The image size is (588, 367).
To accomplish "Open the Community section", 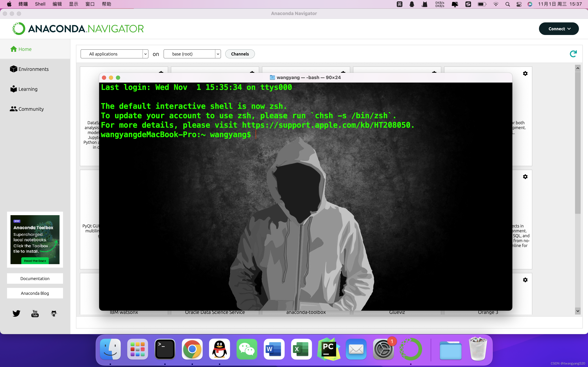I will pos(27,109).
